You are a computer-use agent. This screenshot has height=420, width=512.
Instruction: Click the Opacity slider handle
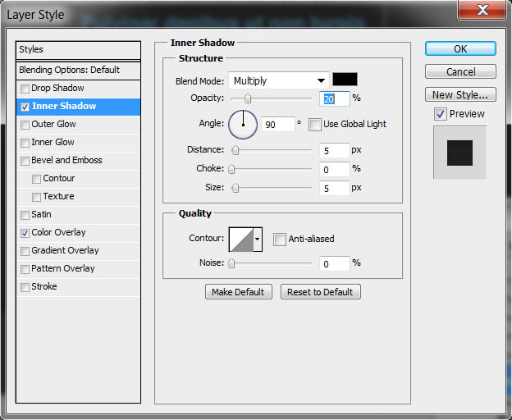click(x=248, y=98)
